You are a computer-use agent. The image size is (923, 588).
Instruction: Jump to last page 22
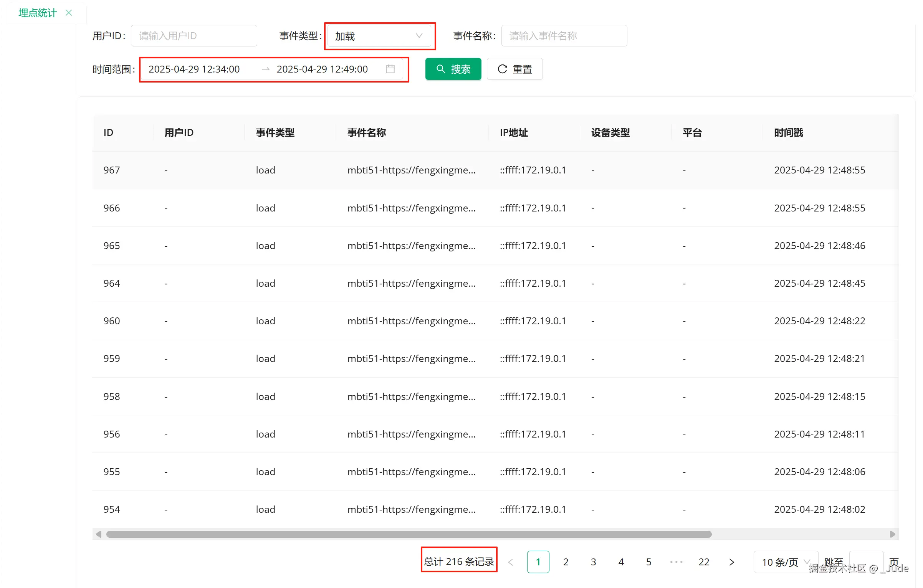pos(704,562)
